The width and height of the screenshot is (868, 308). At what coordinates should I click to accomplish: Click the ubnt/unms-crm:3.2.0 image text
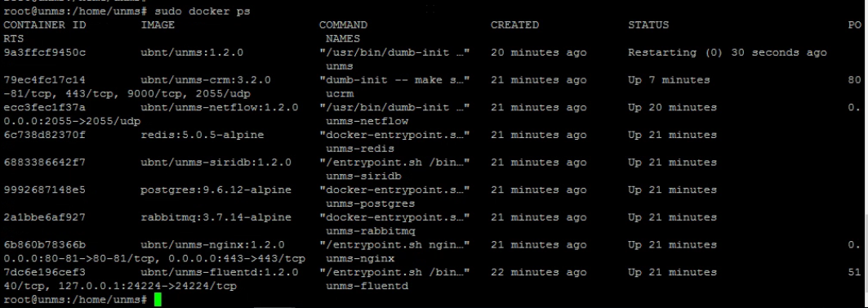pyautogui.click(x=206, y=80)
